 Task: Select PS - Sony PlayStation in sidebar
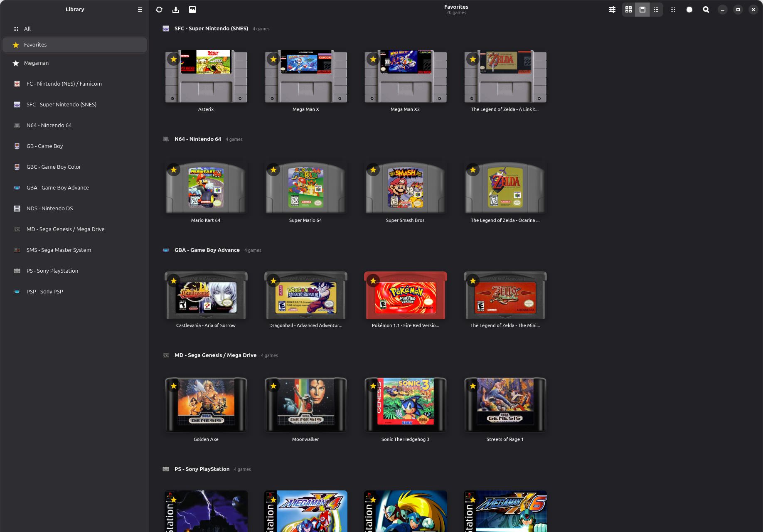[x=75, y=271]
